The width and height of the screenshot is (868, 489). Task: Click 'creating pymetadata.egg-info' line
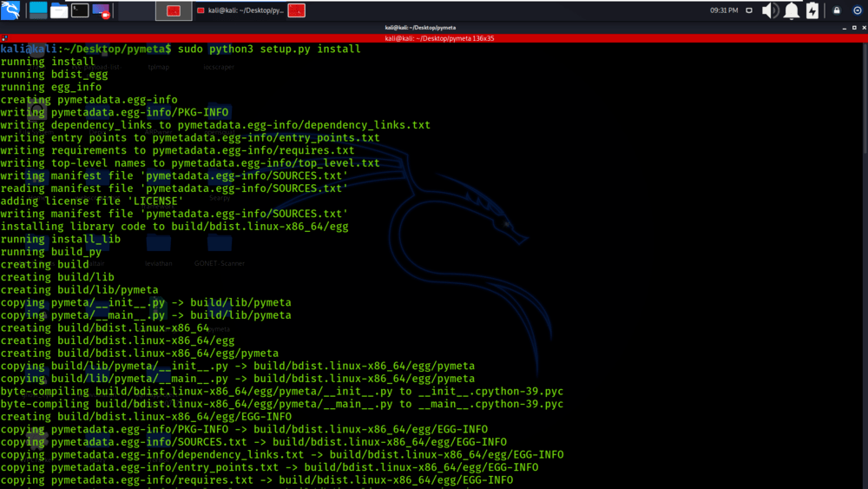tap(89, 100)
